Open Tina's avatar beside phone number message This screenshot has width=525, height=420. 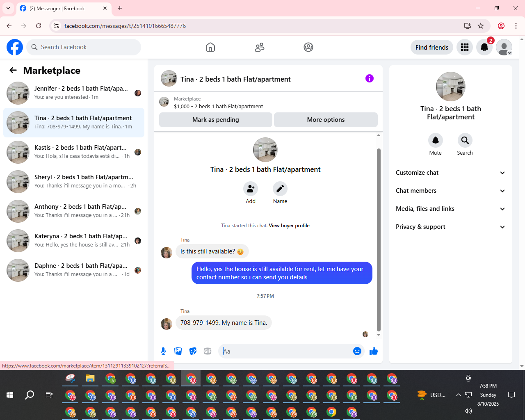167,324
